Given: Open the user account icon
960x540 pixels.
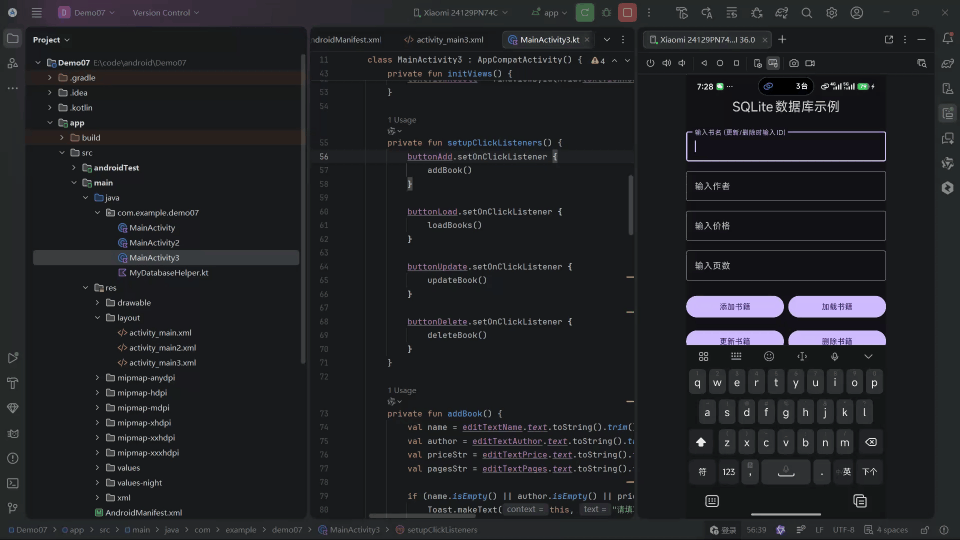Looking at the screenshot, I should (857, 12).
